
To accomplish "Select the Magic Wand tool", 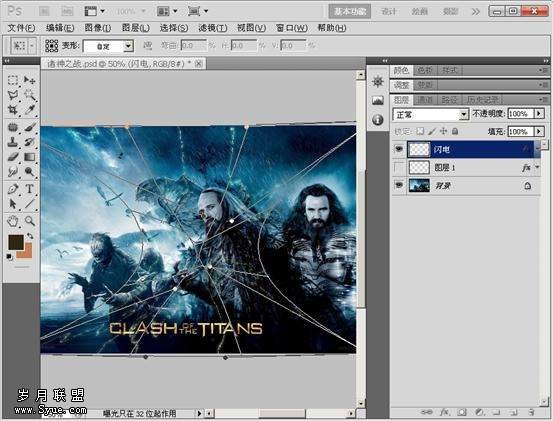I will point(30,95).
